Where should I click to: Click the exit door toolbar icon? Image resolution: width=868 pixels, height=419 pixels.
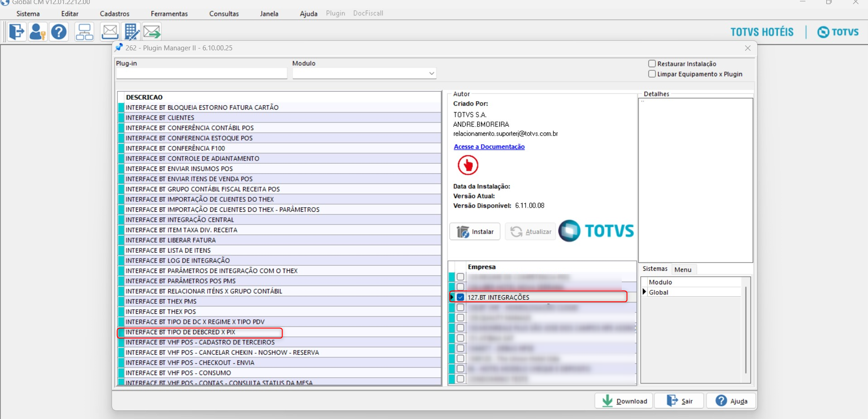click(x=17, y=32)
